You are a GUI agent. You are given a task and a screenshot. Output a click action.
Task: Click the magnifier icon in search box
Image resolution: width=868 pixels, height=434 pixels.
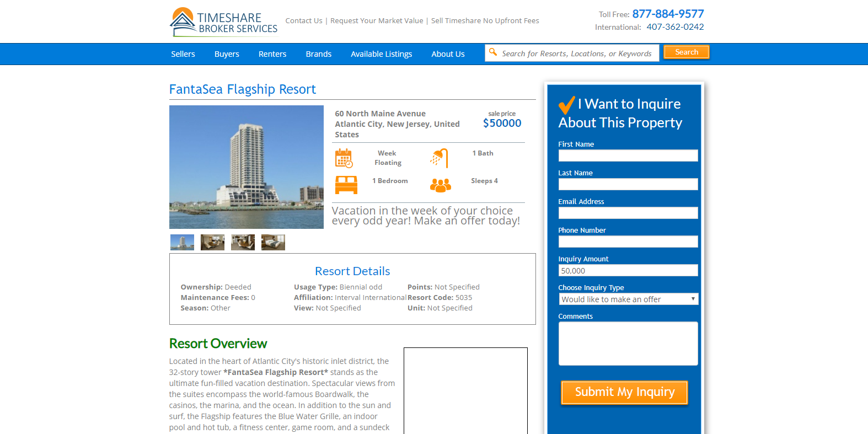point(493,52)
